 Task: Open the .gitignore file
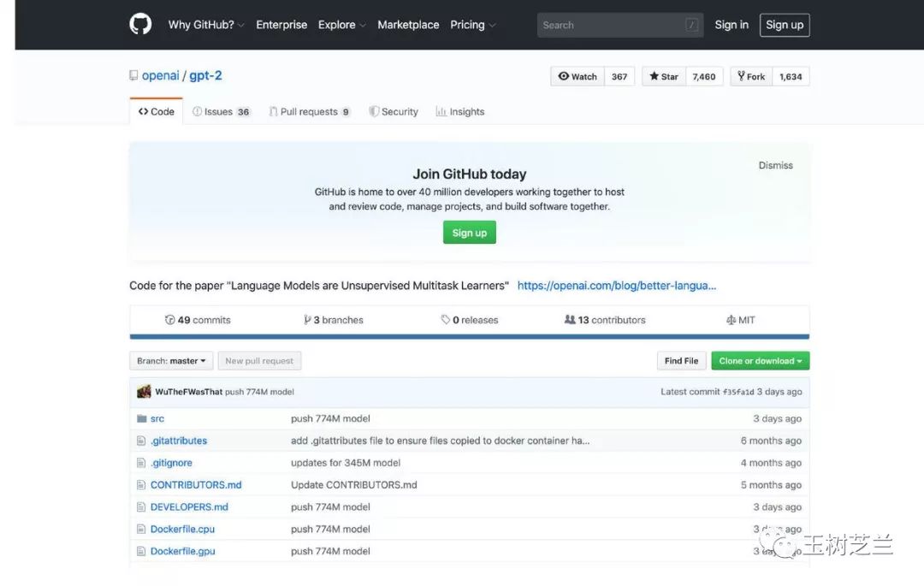click(171, 463)
